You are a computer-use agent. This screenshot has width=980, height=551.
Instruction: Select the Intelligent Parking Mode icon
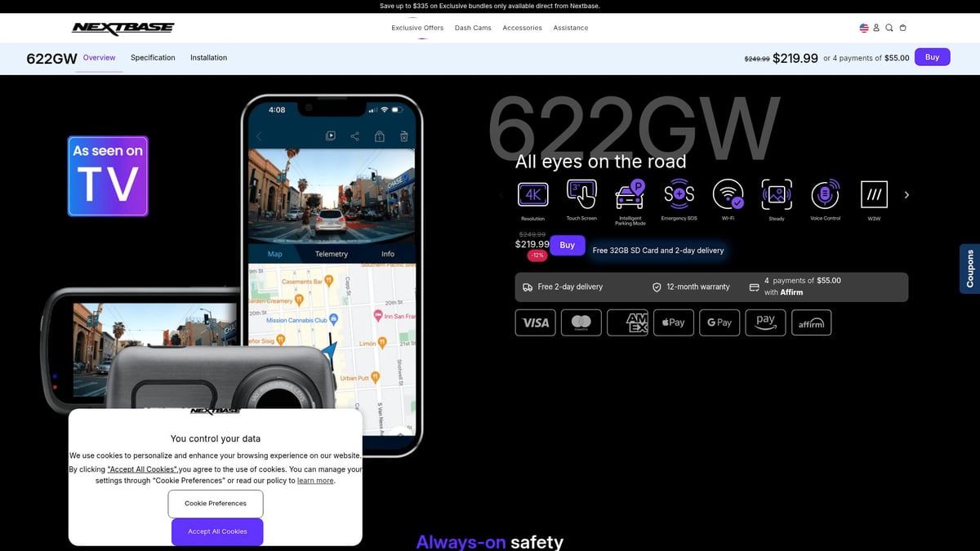pos(630,194)
